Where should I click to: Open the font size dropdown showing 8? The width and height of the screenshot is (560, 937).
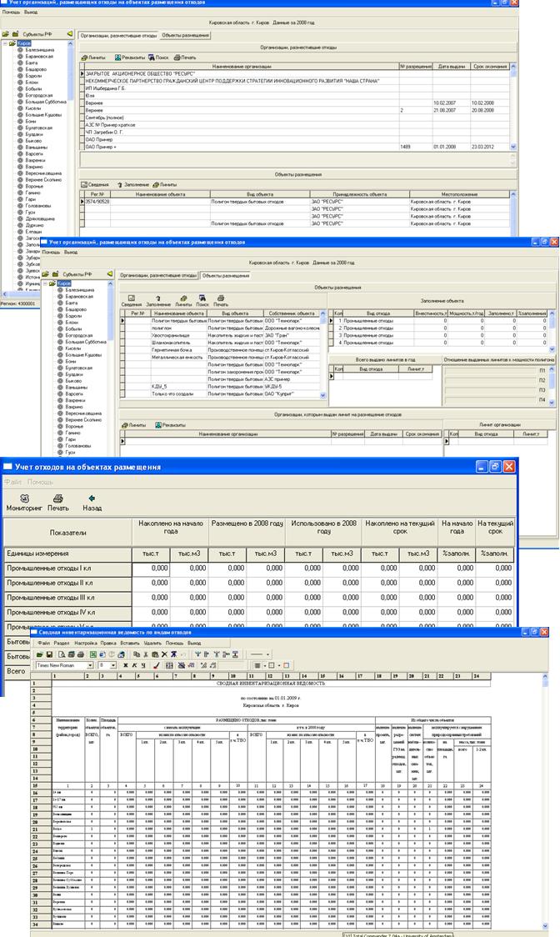(113, 665)
